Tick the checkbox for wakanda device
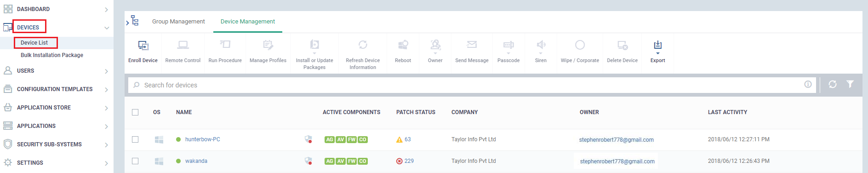868x173 pixels. 135,161
